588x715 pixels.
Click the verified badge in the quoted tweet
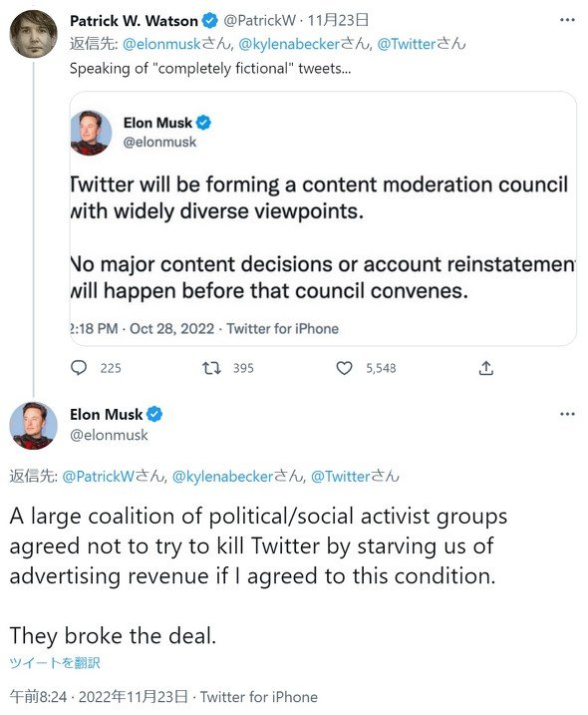point(203,123)
